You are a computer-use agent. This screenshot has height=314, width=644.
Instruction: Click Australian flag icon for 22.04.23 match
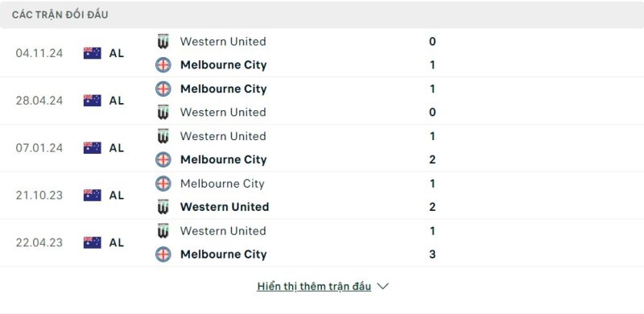point(93,242)
